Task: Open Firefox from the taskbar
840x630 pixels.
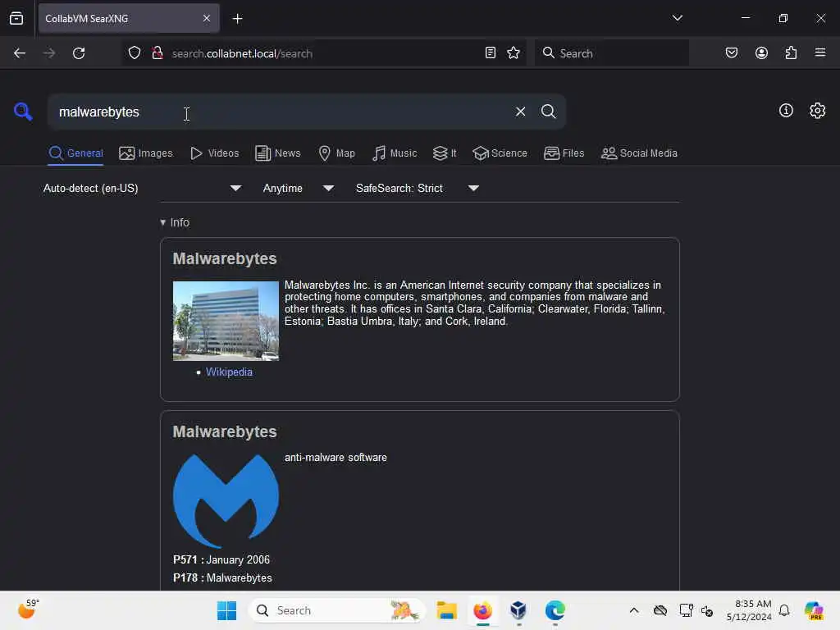Action: (482, 610)
